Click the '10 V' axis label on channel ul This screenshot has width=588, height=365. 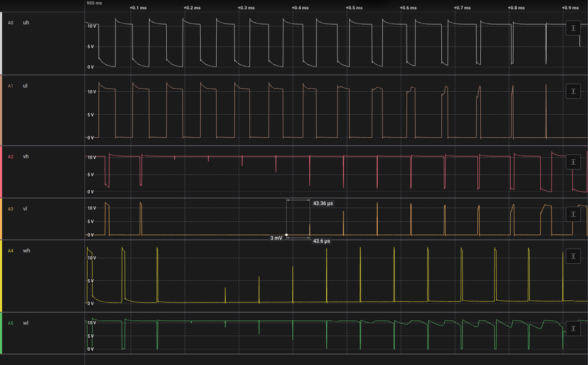point(91,92)
